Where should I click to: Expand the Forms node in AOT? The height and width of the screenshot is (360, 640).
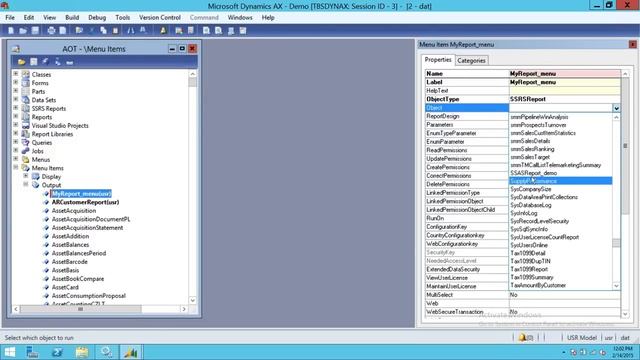[16, 82]
